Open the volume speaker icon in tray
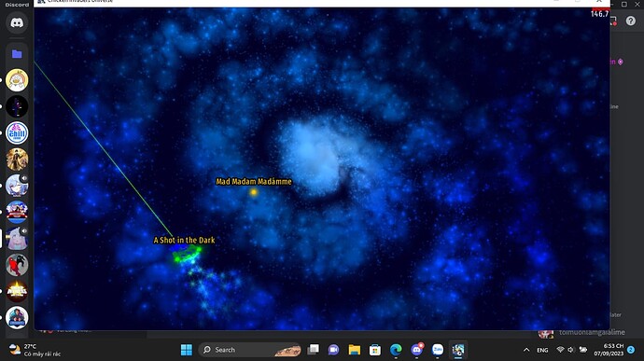Screen dimensions: 644x361 coord(571,350)
